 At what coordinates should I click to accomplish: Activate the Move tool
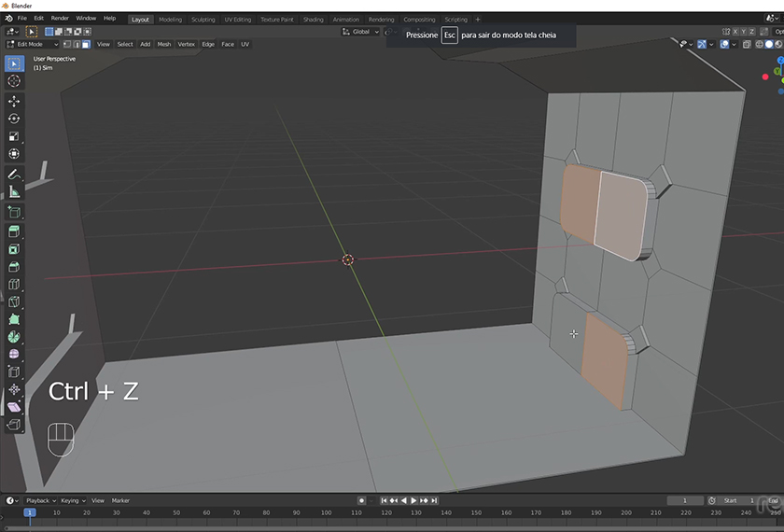pos(14,101)
